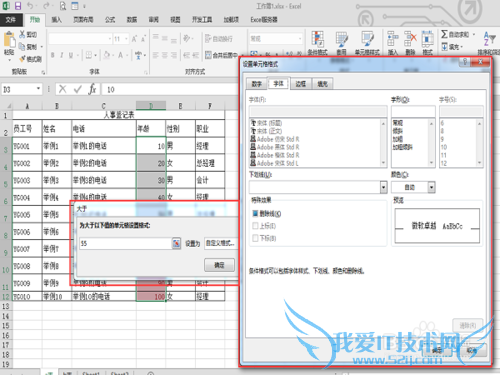
Task: Open the Underline style dropdown in dialog
Action: (383, 187)
